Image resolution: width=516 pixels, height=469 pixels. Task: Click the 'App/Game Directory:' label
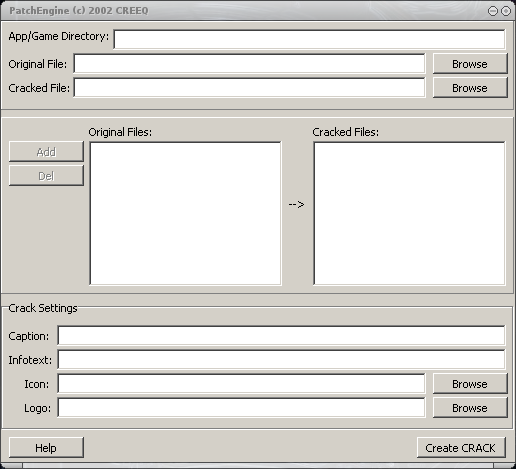click(x=59, y=36)
